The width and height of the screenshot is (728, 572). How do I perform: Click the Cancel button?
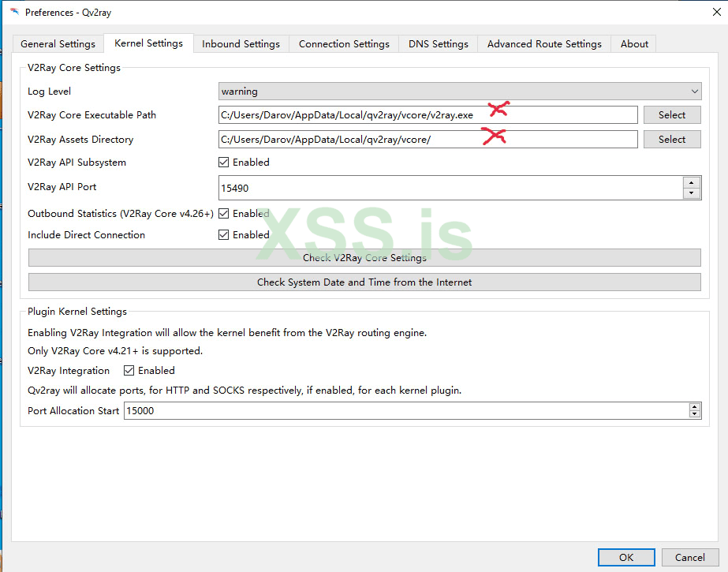690,557
